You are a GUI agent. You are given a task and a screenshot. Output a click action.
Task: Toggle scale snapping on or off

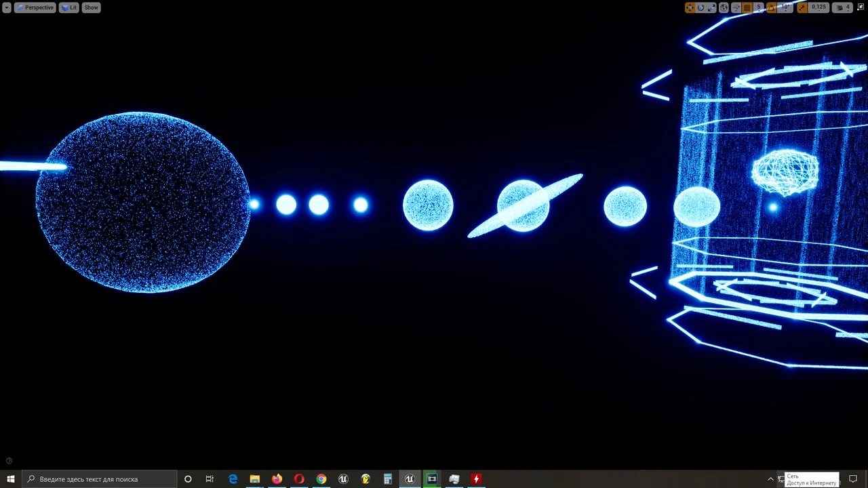click(x=802, y=7)
